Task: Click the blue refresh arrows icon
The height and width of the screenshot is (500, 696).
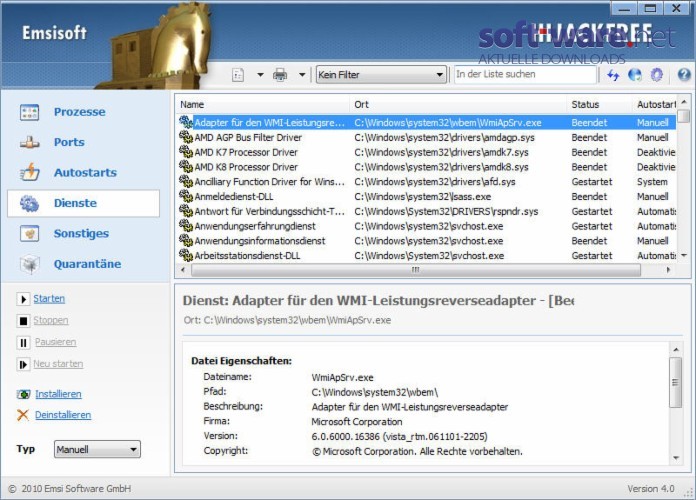Action: click(x=613, y=75)
